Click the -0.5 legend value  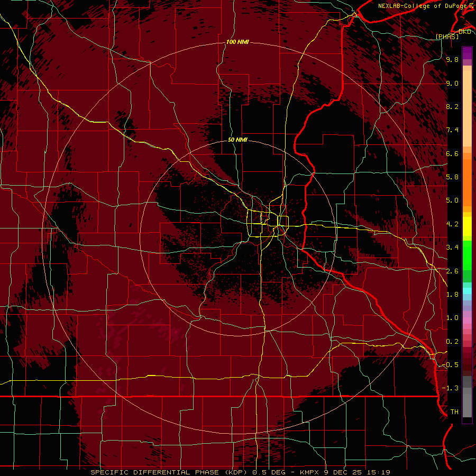click(x=451, y=365)
